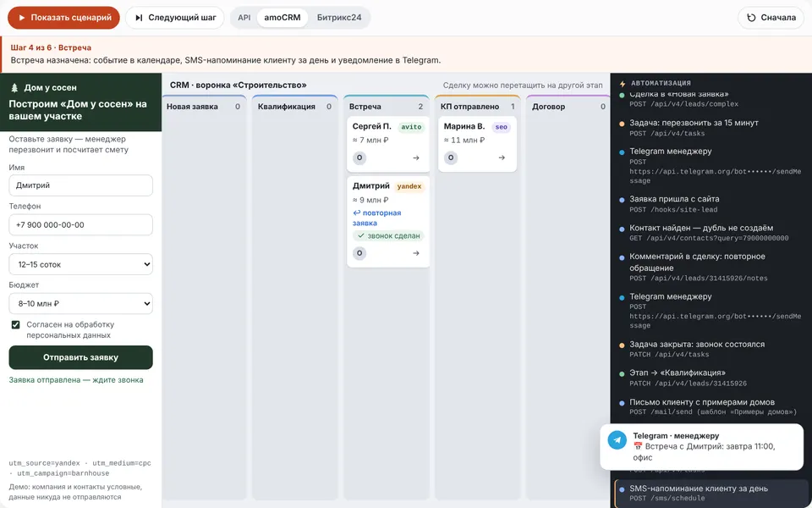Open the Сергей П. deal card
The height and width of the screenshot is (508, 812).
tap(388, 144)
